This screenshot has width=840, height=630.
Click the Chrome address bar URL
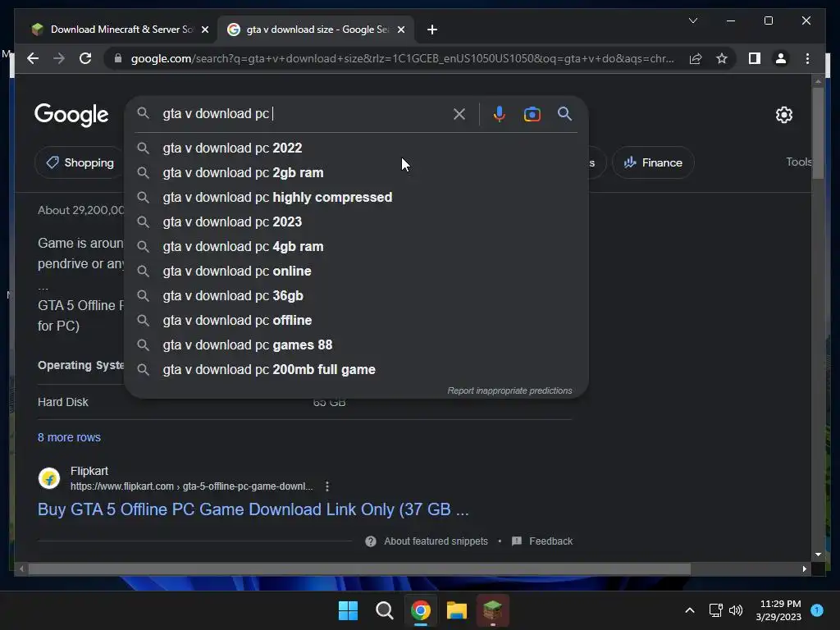tap(402, 58)
